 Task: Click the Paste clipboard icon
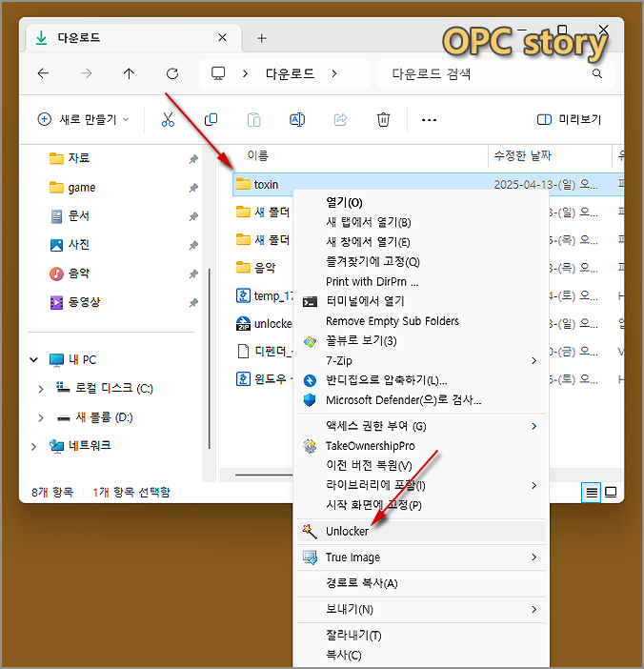click(254, 120)
